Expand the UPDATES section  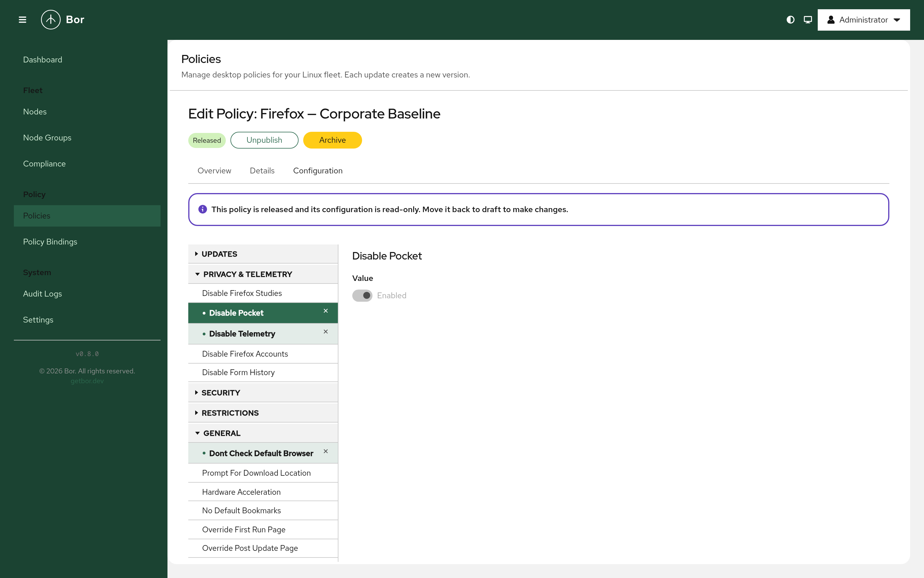[263, 254]
